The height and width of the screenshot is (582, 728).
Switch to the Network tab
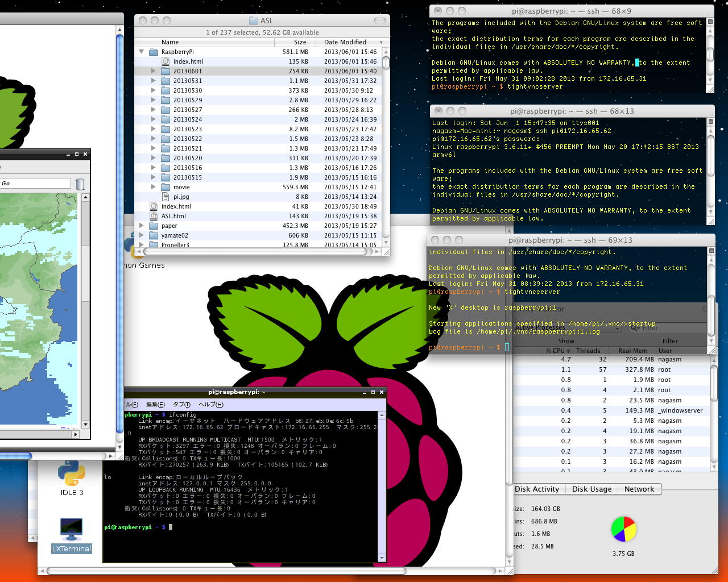639,489
